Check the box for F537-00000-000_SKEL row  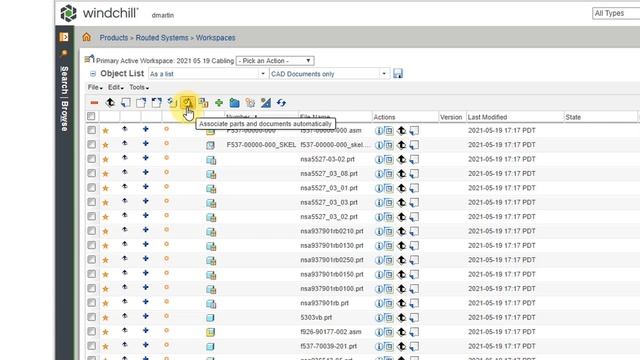(x=91, y=144)
